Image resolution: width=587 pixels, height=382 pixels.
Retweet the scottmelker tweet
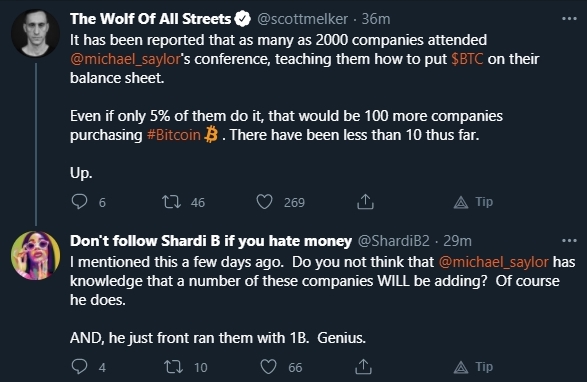171,201
